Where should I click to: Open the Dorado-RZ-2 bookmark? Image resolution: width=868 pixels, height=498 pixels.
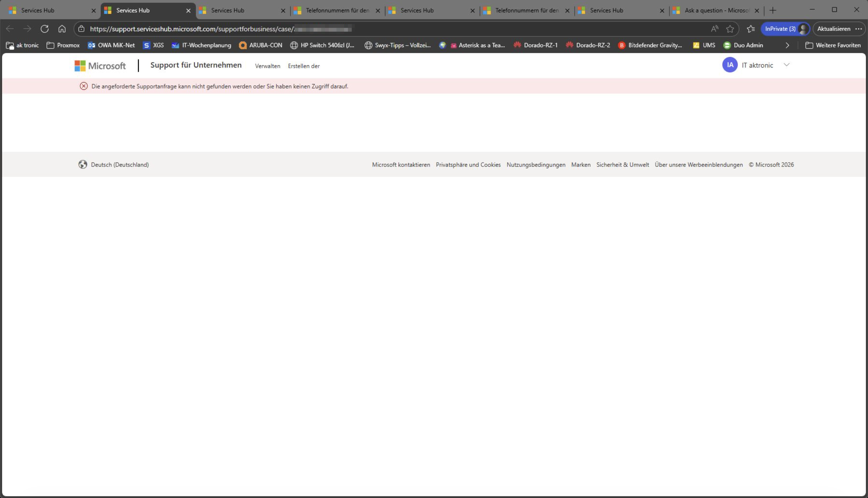point(588,45)
